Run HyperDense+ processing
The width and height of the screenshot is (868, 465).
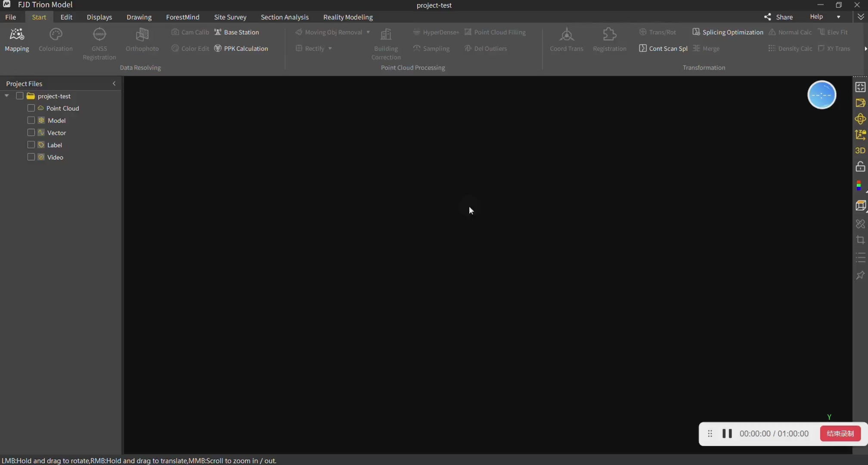(436, 32)
